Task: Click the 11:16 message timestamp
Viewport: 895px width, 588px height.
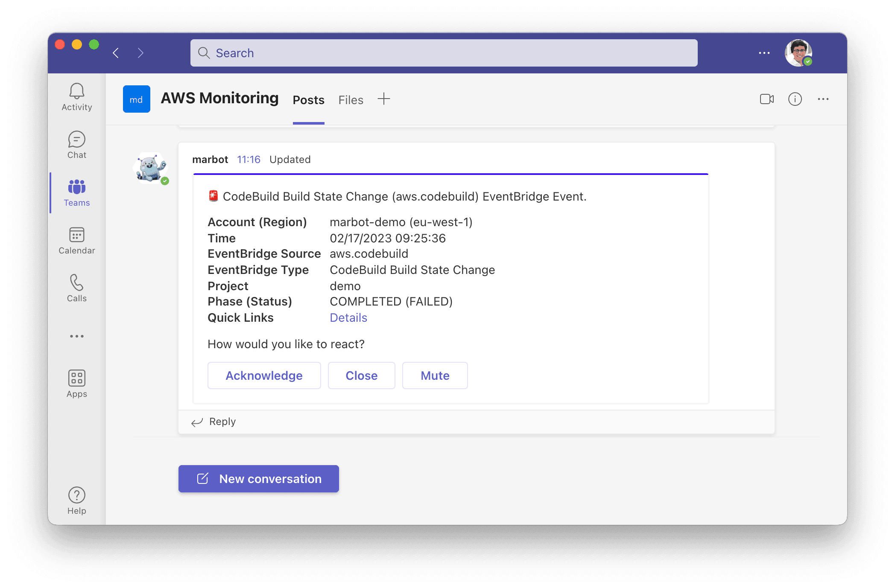Action: point(249,160)
